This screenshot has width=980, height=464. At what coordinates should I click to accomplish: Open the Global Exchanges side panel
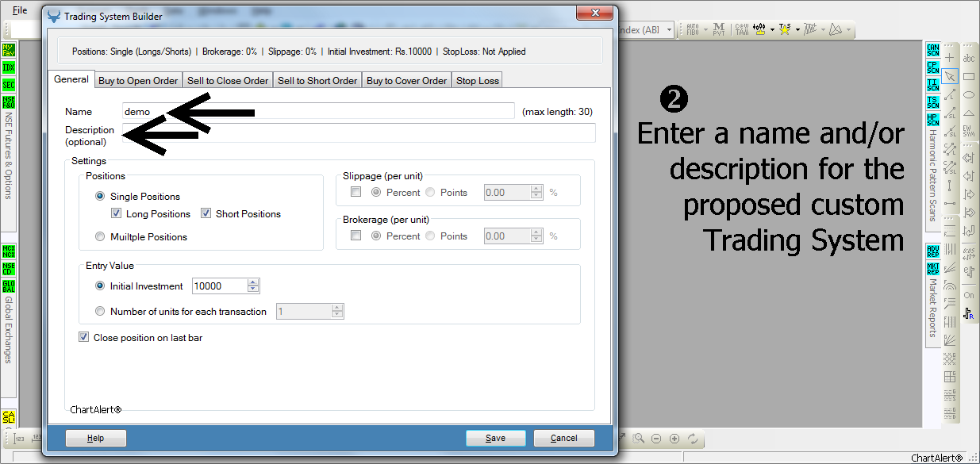click(x=9, y=330)
